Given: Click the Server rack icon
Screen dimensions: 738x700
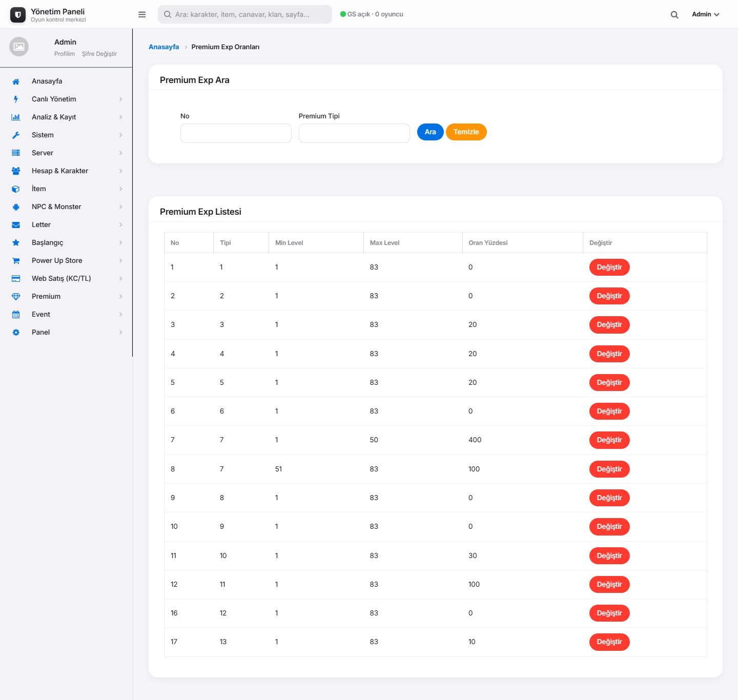Looking at the screenshot, I should click(16, 153).
